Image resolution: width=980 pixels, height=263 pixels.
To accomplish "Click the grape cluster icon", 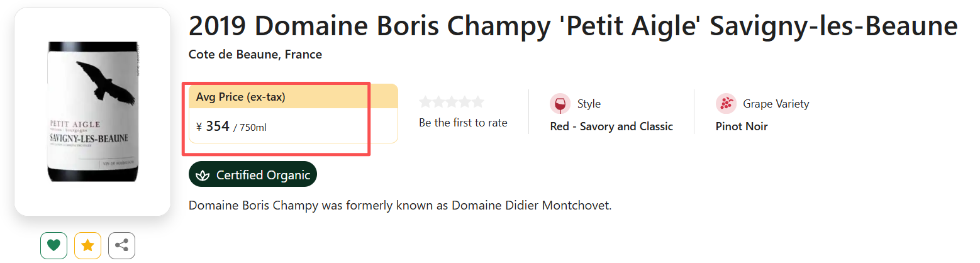I will click(x=726, y=104).
